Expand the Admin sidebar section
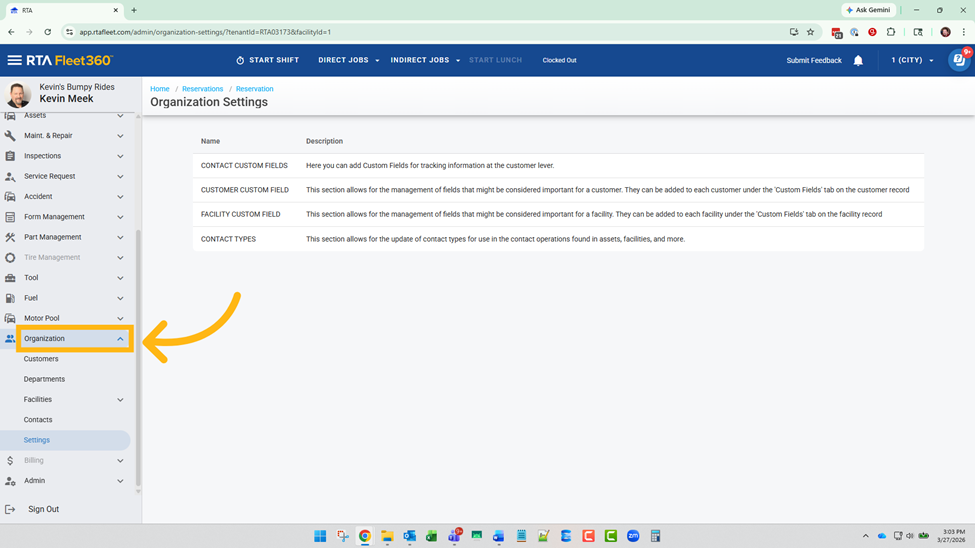 click(x=120, y=481)
